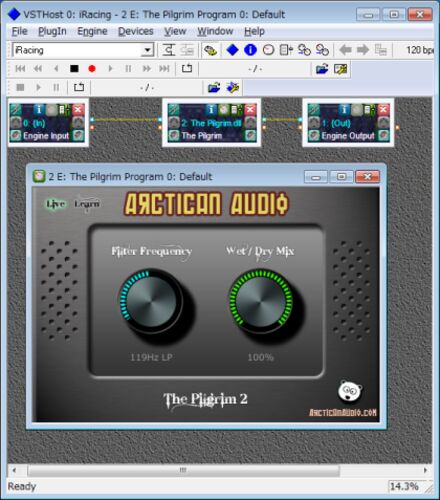Click the grey right arrow toolbar icon
The height and width of the screenshot is (500, 440).
tap(363, 50)
